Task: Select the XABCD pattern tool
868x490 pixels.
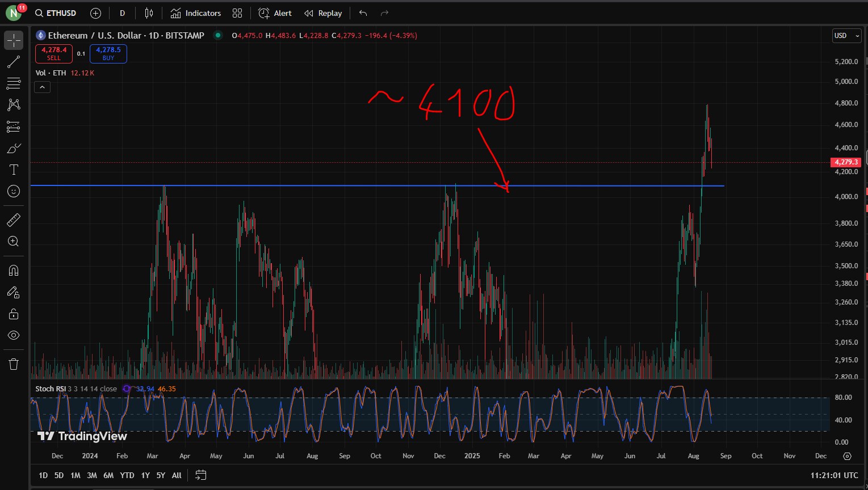Action: pos(14,105)
